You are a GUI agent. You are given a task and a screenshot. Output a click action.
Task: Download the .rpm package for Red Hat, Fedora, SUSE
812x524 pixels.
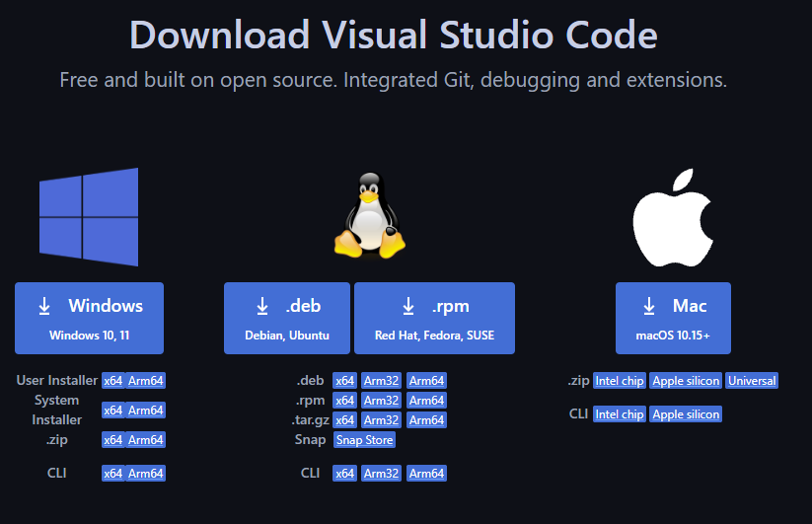(434, 318)
